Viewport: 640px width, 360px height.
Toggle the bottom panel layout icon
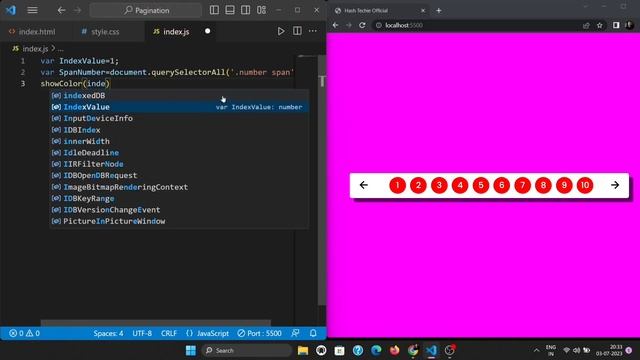(x=230, y=10)
